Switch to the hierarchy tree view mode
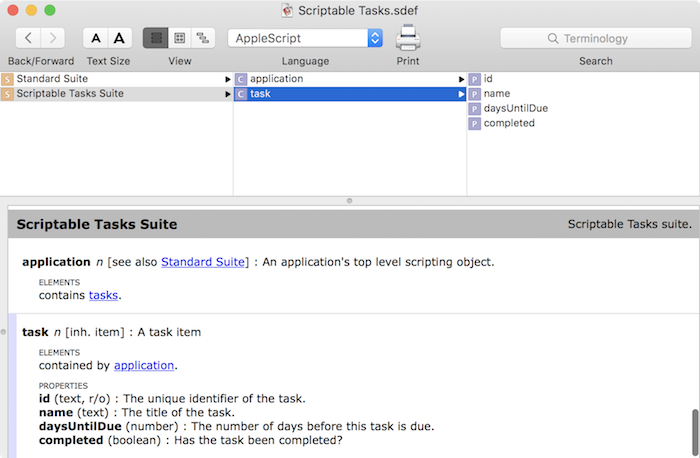 pyautogui.click(x=203, y=38)
